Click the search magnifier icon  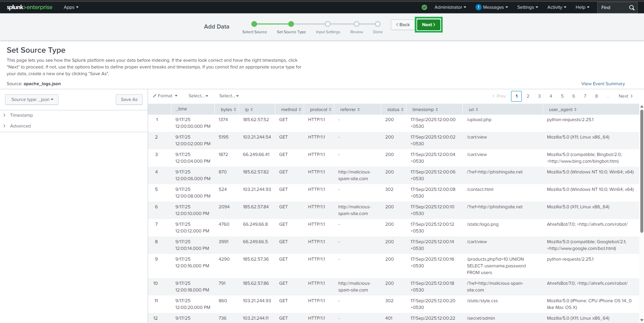632,7
